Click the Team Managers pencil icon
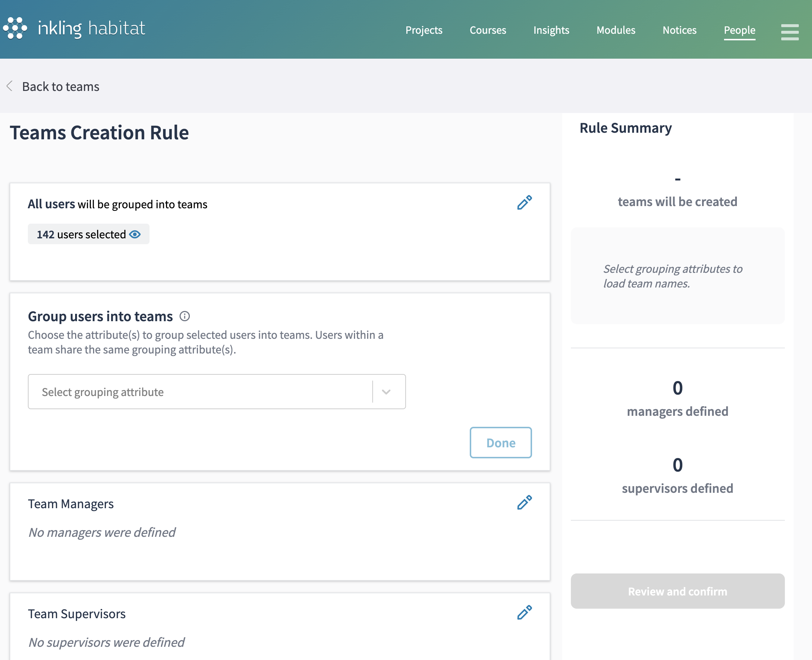Screen dimensions: 812x660 (524, 503)
